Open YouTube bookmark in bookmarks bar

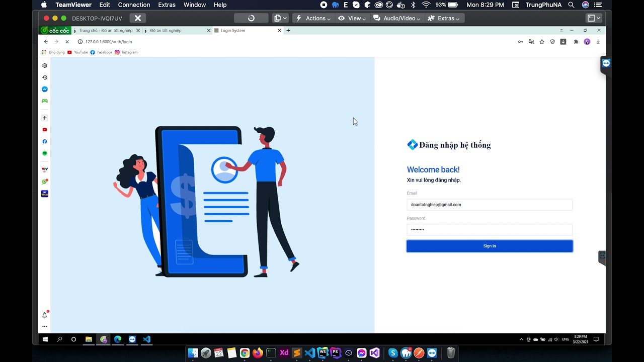pyautogui.click(x=77, y=52)
